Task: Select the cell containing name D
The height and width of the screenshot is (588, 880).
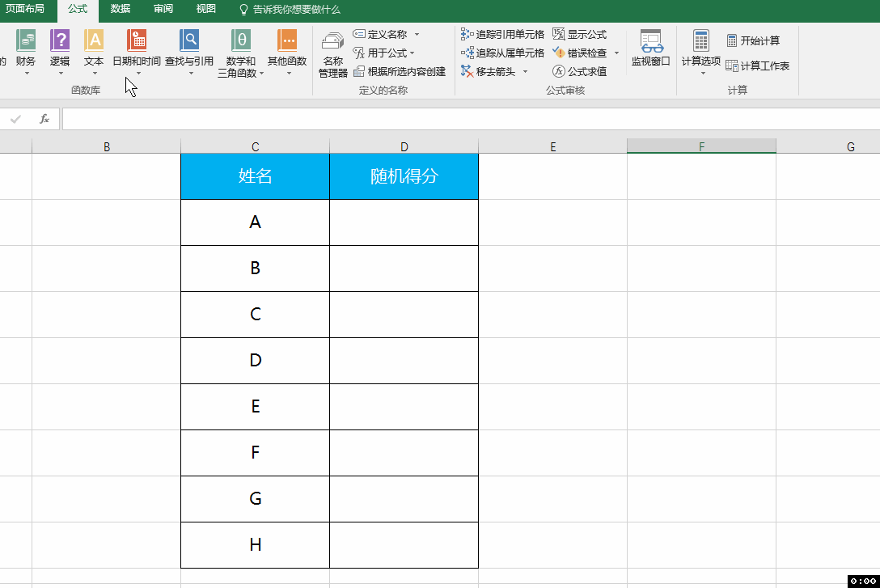Action: 256,360
